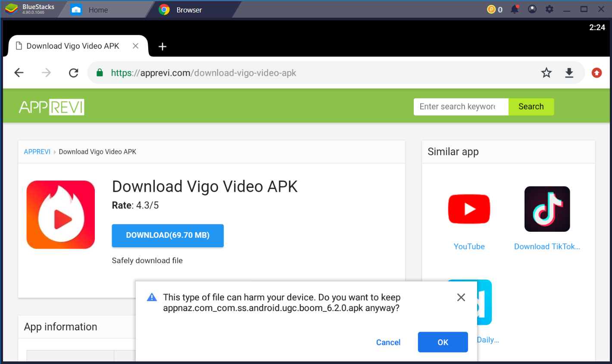Click the App information heading

click(x=61, y=327)
